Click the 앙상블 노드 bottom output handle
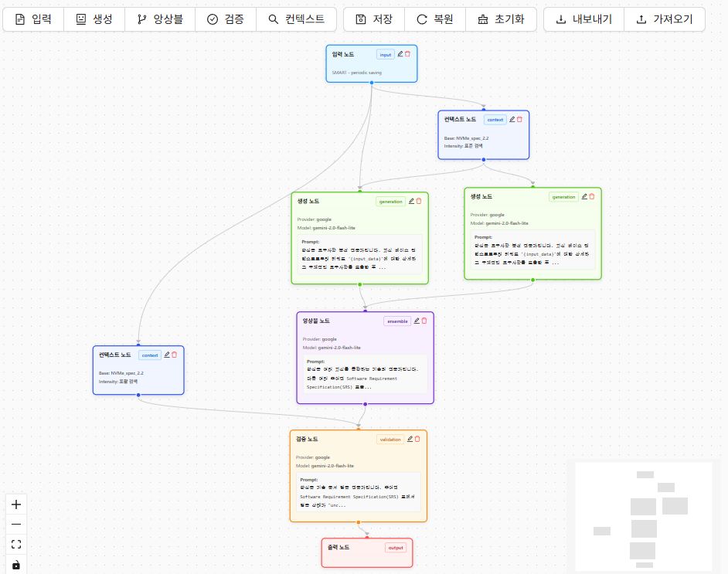Screen dimensions: 728x574 (366, 404)
